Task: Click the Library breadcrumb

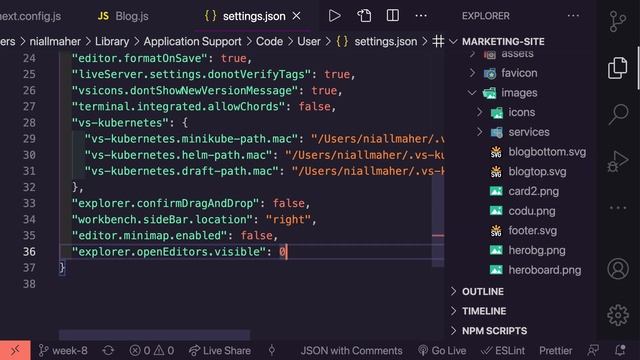Action: click(112, 41)
